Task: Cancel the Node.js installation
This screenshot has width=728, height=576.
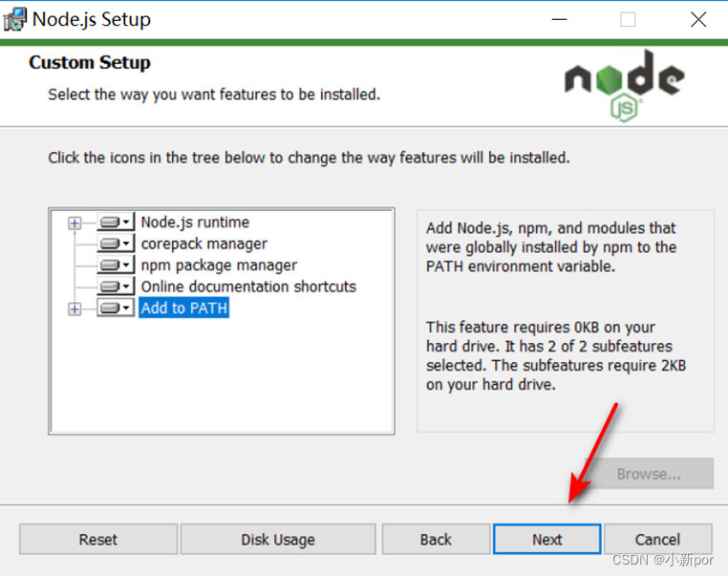Action: [657, 540]
